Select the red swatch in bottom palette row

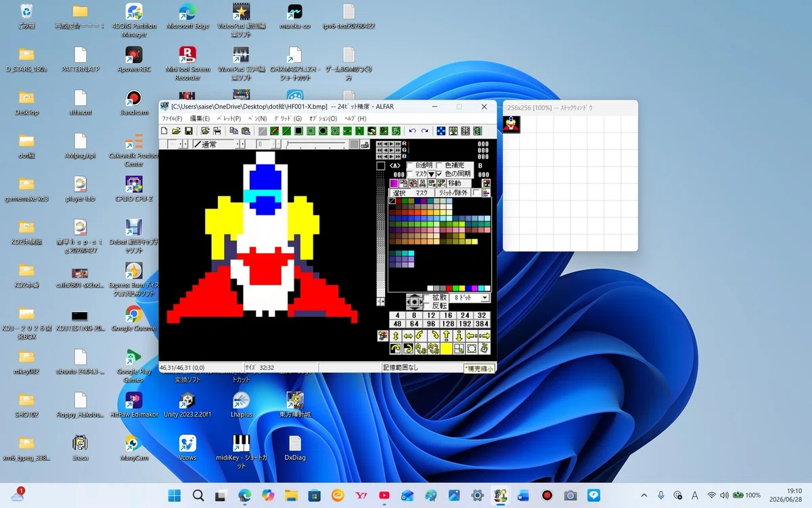[x=449, y=288]
